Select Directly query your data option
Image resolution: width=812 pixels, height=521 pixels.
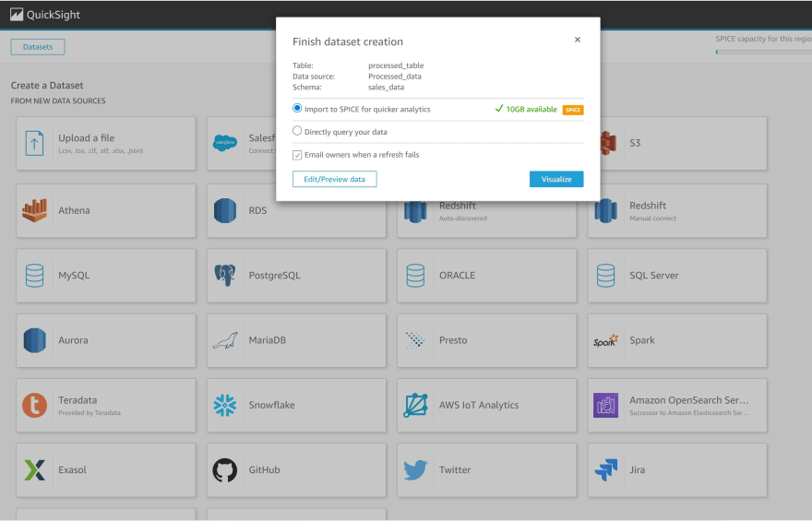click(x=297, y=131)
